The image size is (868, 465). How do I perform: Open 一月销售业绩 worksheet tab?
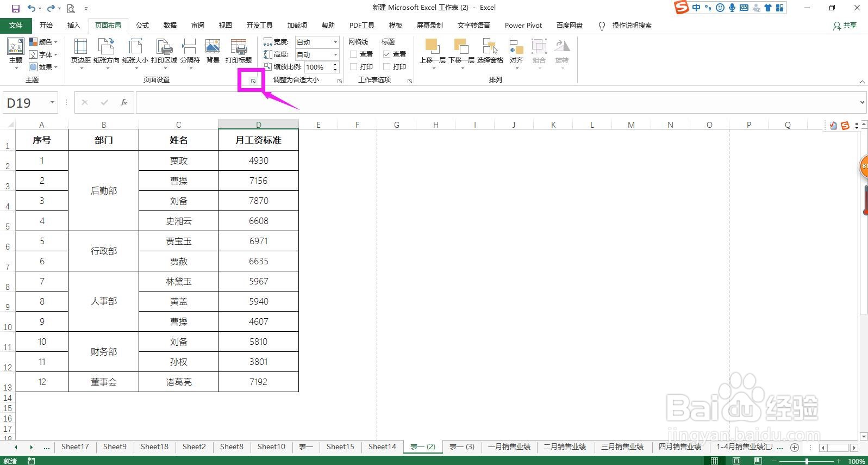pos(509,447)
